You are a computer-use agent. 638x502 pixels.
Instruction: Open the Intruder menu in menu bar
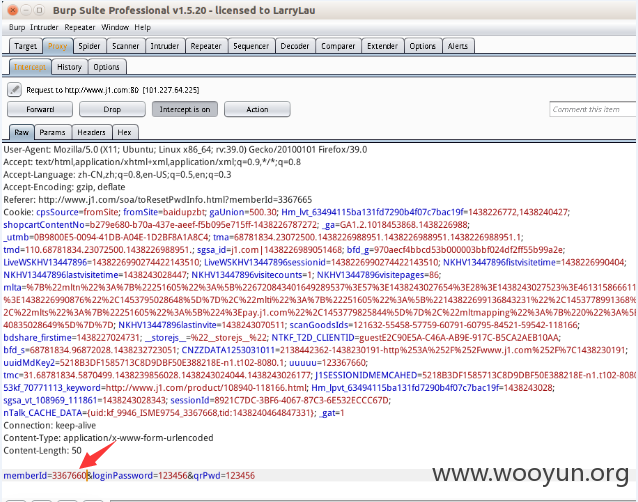click(44, 27)
